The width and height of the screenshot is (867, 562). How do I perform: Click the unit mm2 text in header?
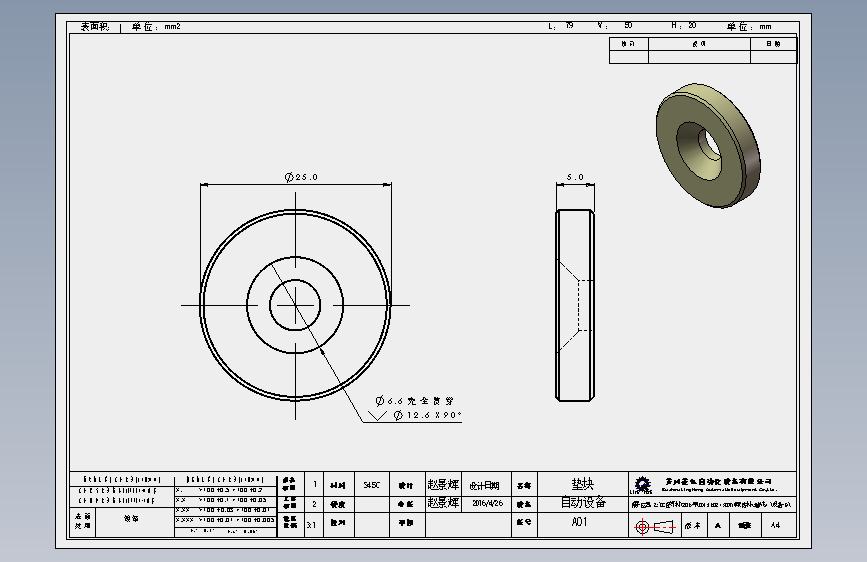point(172,27)
